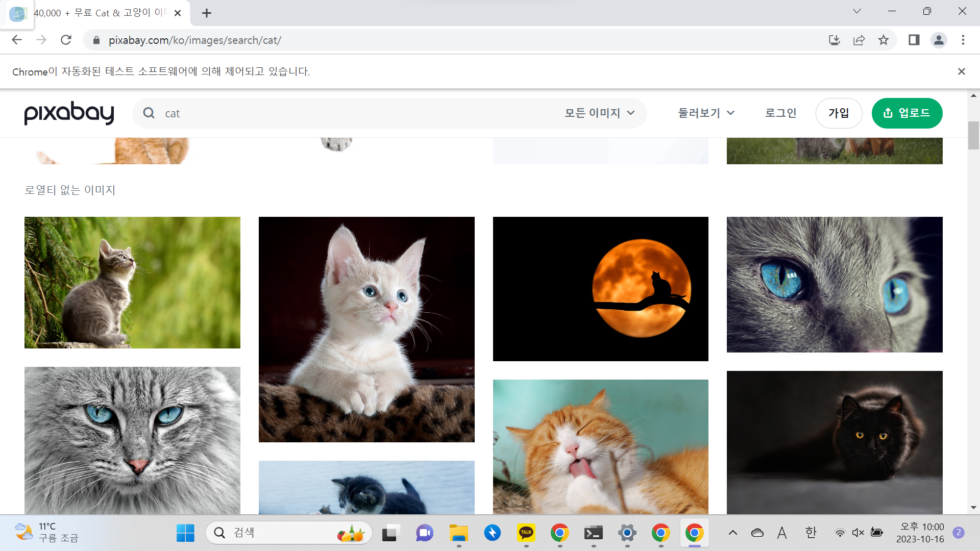Show hidden system tray icons
Screen dimensions: 980x551
point(733,533)
